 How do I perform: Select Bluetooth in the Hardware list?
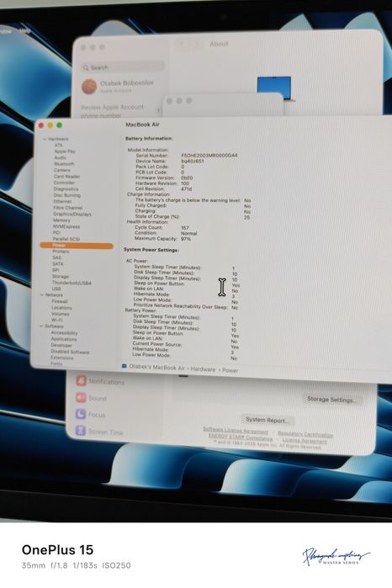coord(64,164)
